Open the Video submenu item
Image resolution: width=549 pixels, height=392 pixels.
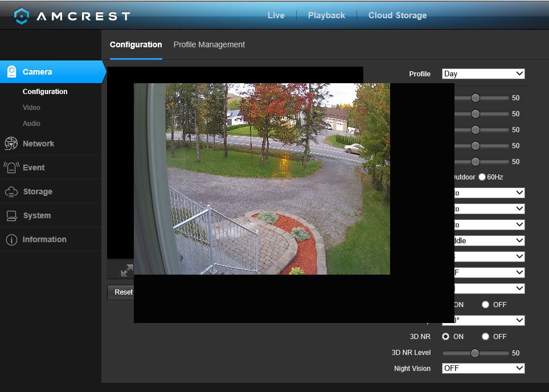31,108
